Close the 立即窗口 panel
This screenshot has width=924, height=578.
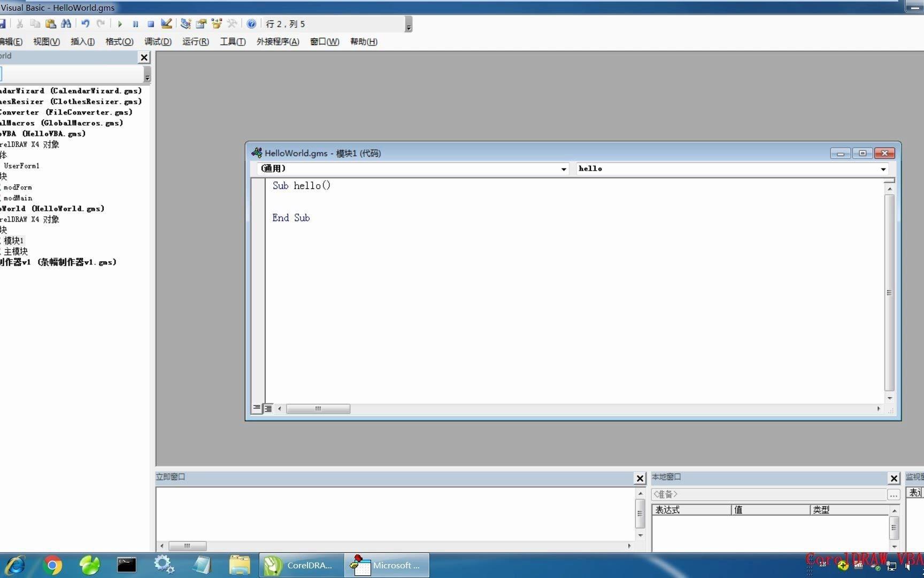[640, 478]
